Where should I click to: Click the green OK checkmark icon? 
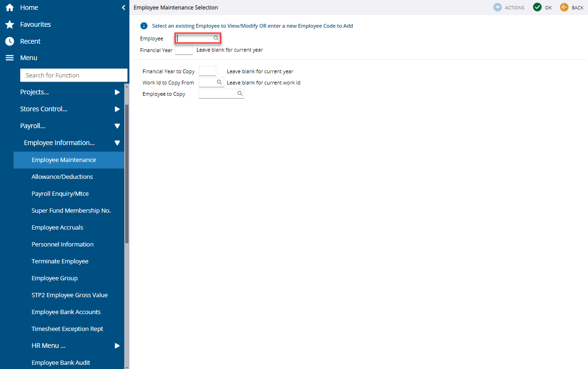(x=537, y=7)
